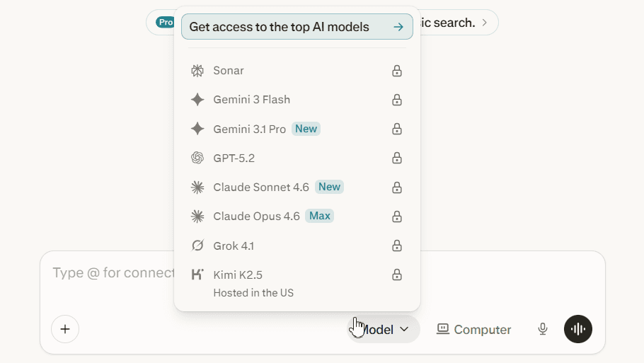The height and width of the screenshot is (363, 644).
Task: Select Grok 4.1 from the model list
Action: point(234,246)
